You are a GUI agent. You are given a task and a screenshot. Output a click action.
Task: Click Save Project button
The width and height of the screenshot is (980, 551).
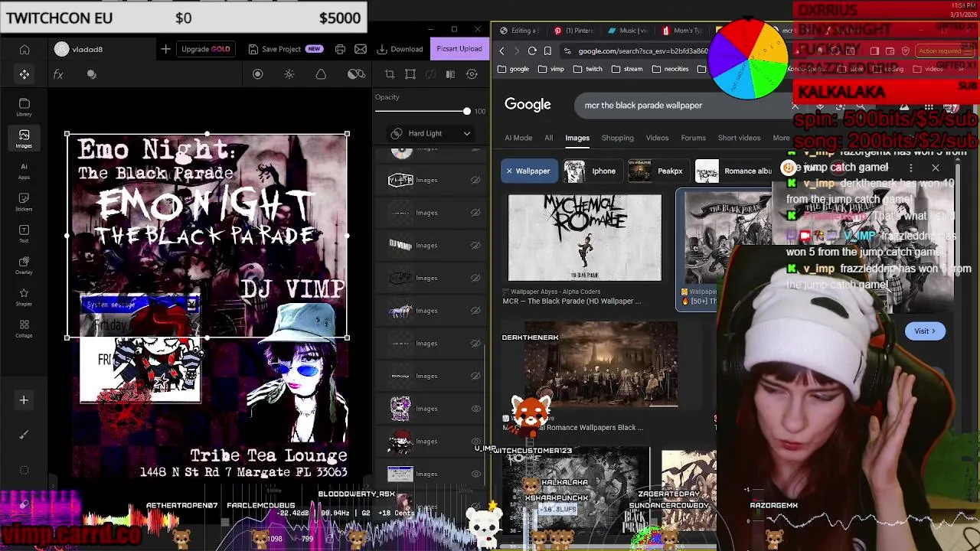(x=286, y=49)
